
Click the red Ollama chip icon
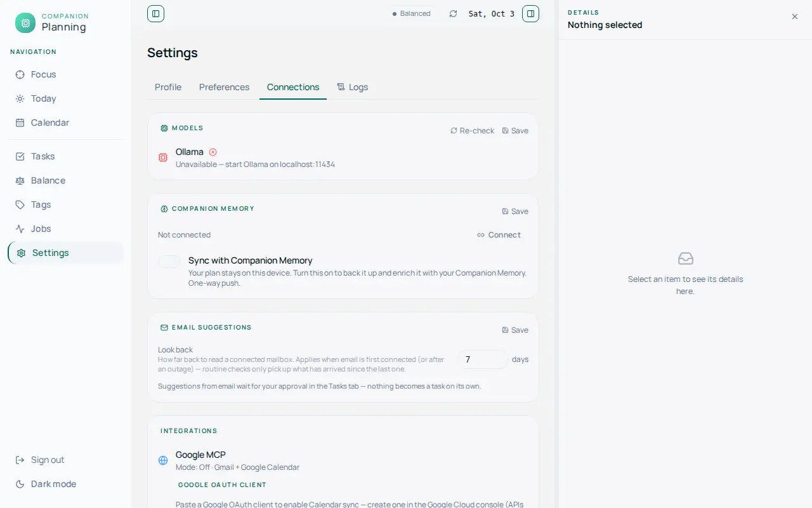[163, 157]
